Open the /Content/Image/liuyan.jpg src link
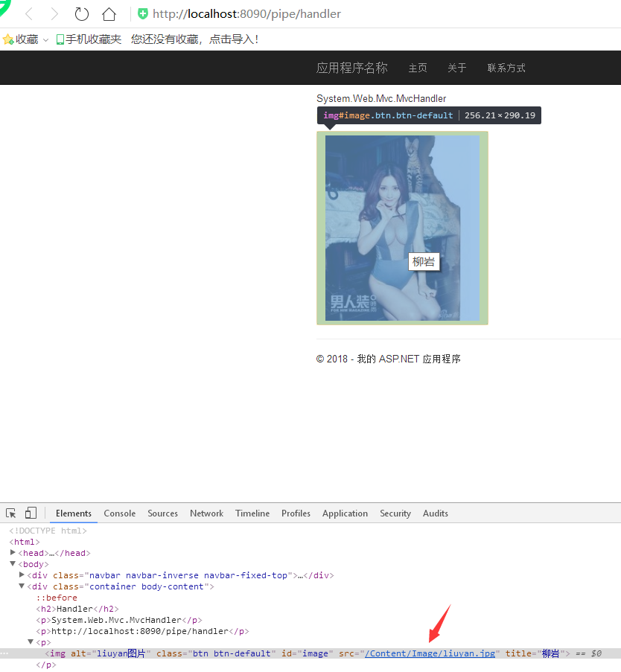Viewport: 621px width, 672px height. tap(430, 653)
